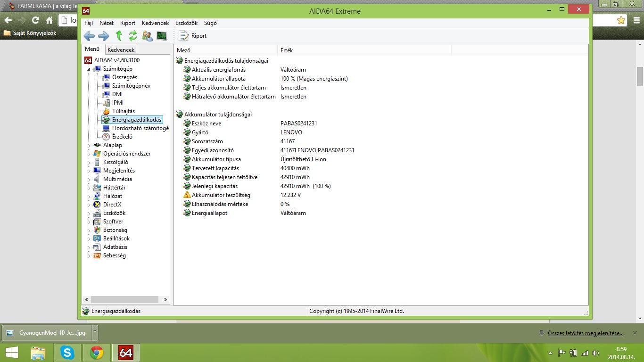Select IPMI tree item
644x362 pixels.
[117, 103]
